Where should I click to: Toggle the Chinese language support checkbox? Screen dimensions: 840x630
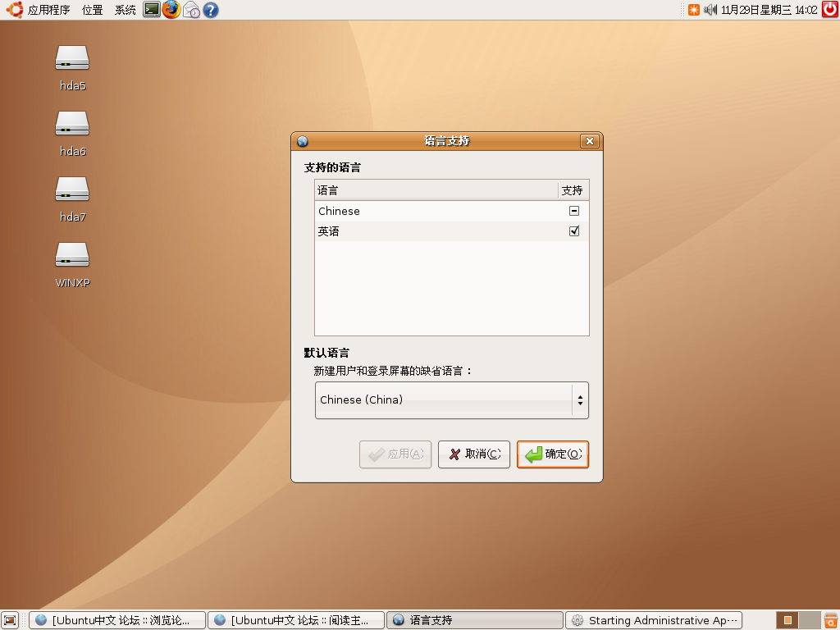[573, 211]
